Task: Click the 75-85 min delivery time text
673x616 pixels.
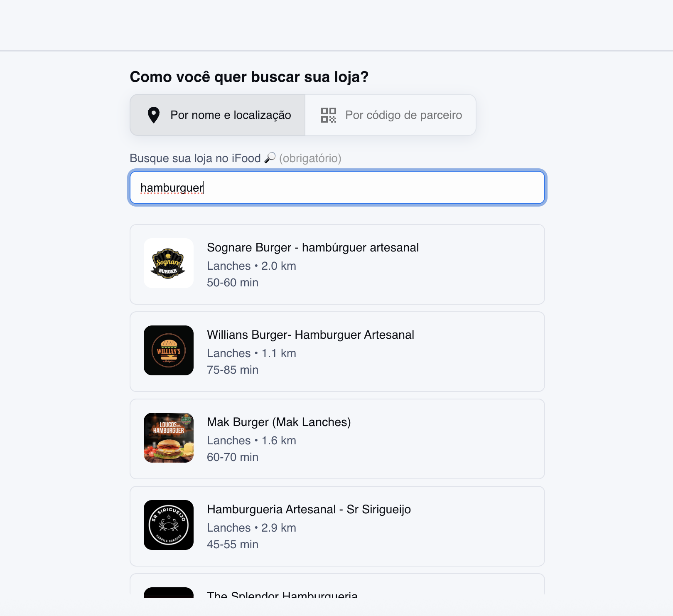Action: click(233, 370)
